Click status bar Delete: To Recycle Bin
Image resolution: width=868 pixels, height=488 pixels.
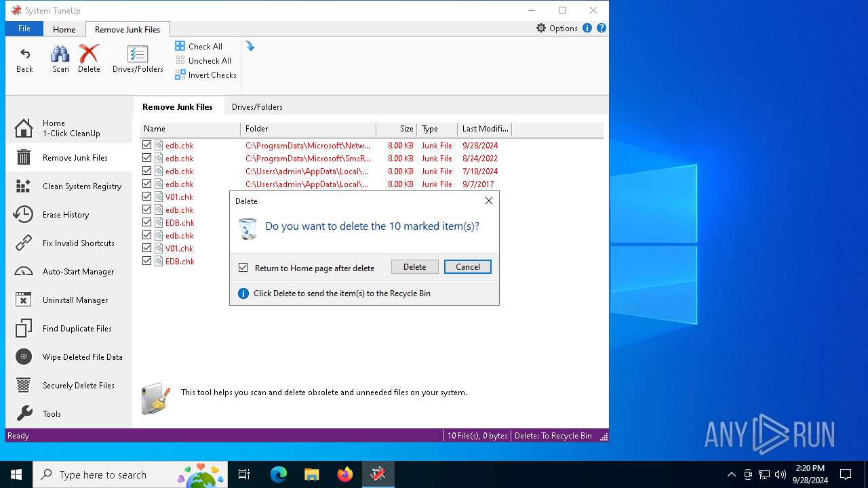pyautogui.click(x=553, y=436)
